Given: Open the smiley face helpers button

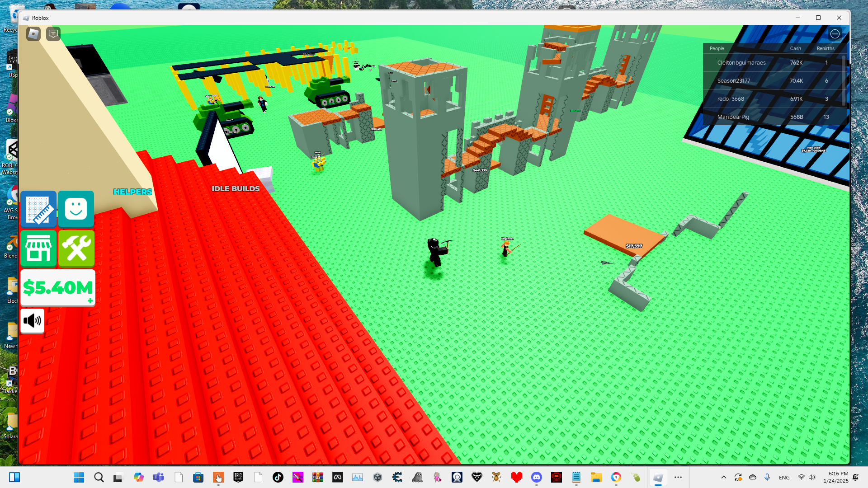Looking at the screenshot, I should 76,209.
